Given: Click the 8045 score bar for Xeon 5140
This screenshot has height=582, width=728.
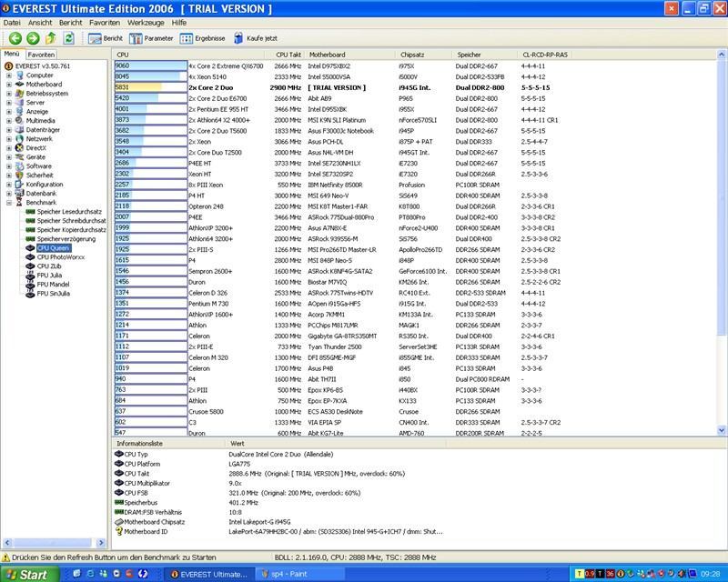Looking at the screenshot, I should click(151, 76).
